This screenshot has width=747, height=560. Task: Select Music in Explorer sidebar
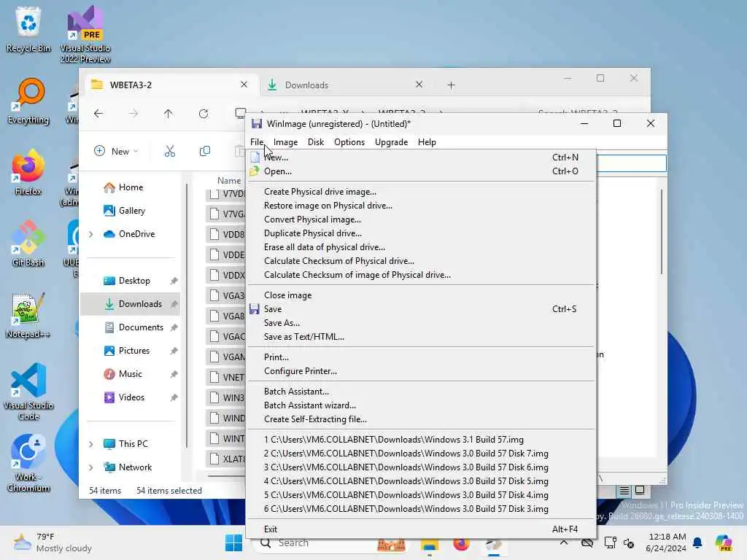coord(131,374)
